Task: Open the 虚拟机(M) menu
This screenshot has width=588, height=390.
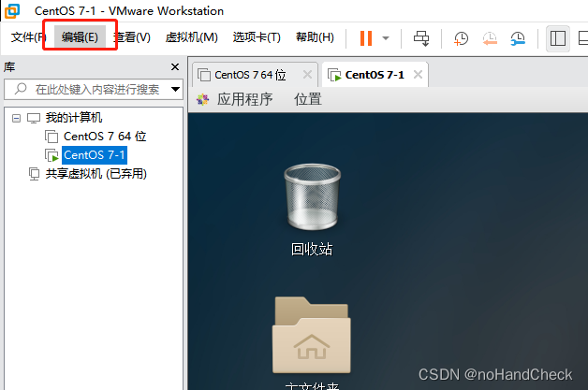Action: click(x=192, y=37)
